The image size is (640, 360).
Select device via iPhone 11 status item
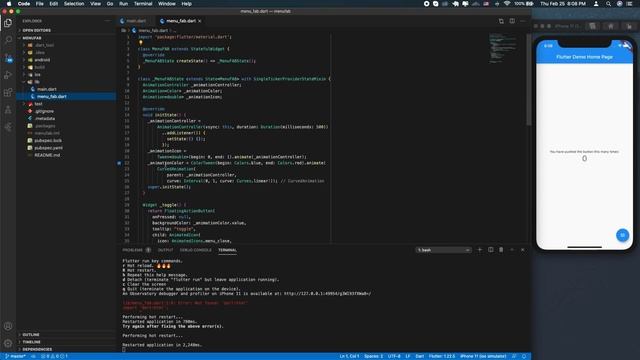483,356
